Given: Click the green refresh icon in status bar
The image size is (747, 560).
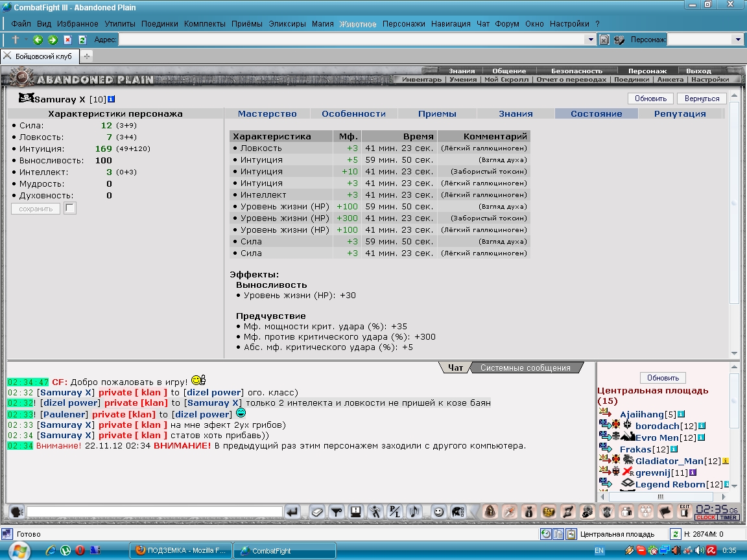Looking at the screenshot, I should tap(675, 534).
